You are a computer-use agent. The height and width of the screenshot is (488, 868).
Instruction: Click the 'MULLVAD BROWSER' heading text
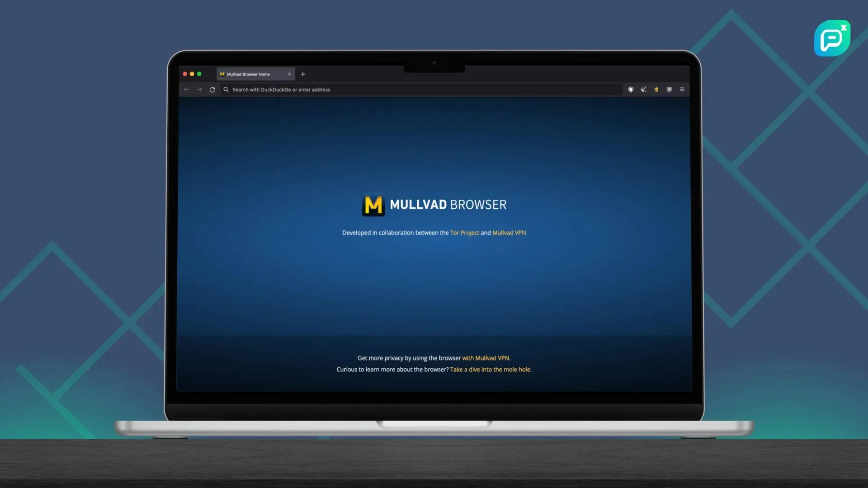(x=448, y=205)
